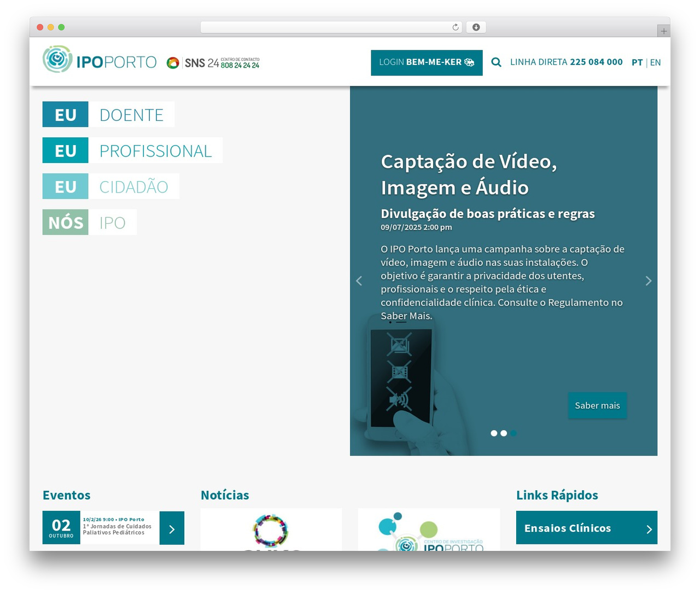
Task: Select the first carousel dot
Action: coord(494,433)
